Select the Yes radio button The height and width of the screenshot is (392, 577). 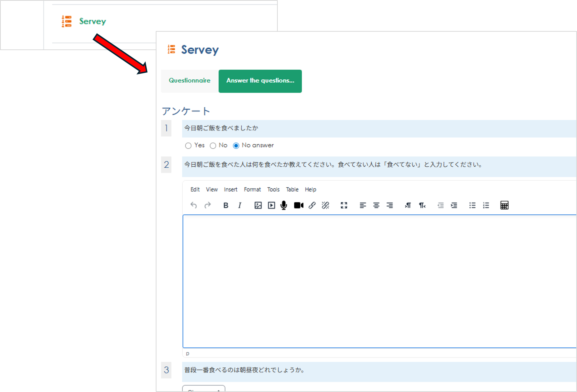188,146
